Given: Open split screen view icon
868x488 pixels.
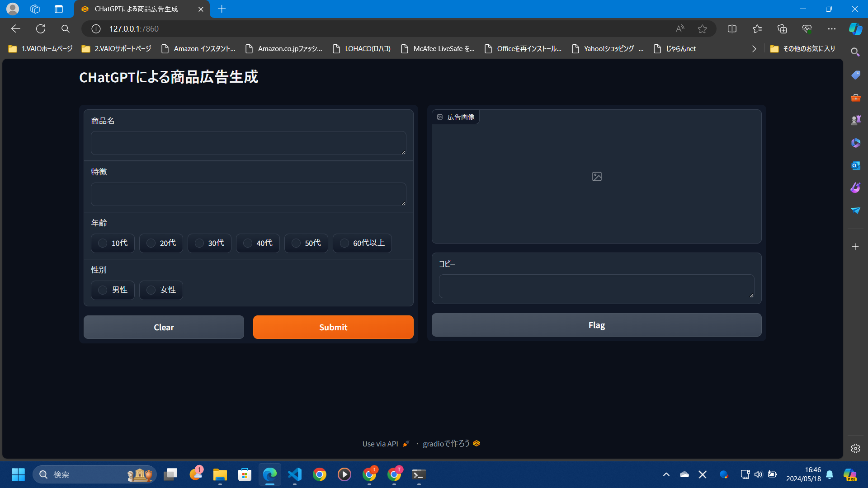Looking at the screenshot, I should [732, 29].
